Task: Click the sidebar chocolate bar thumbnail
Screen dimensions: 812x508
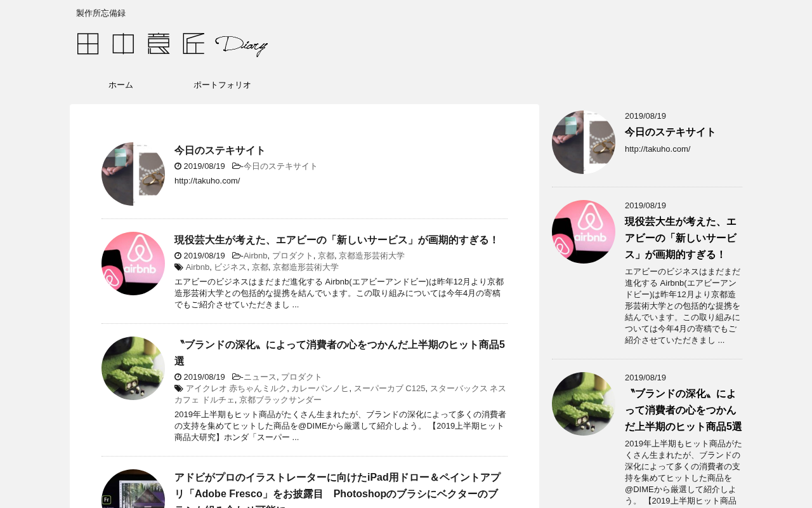Action: click(584, 404)
